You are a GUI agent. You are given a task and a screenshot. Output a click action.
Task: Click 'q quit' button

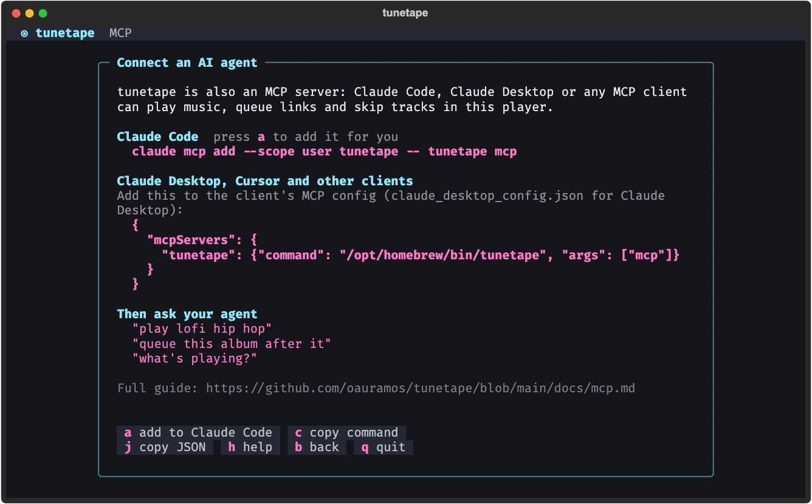pos(384,448)
